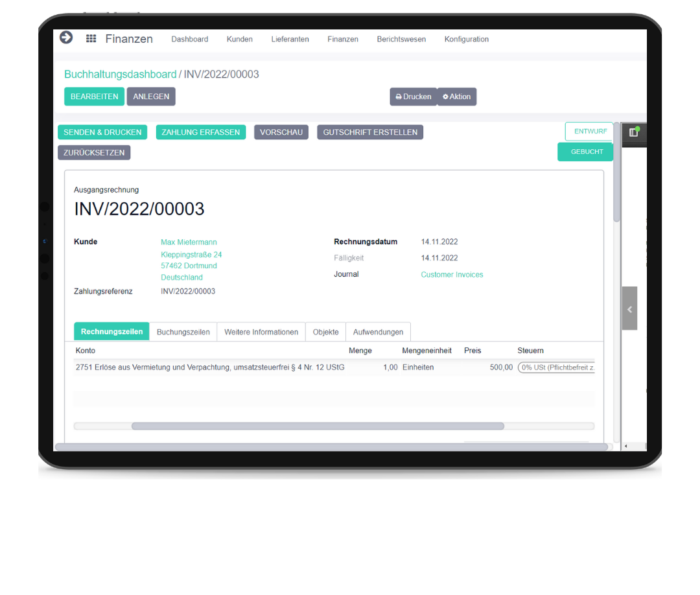
Task: Open the Konfiguration menu
Action: coord(466,39)
